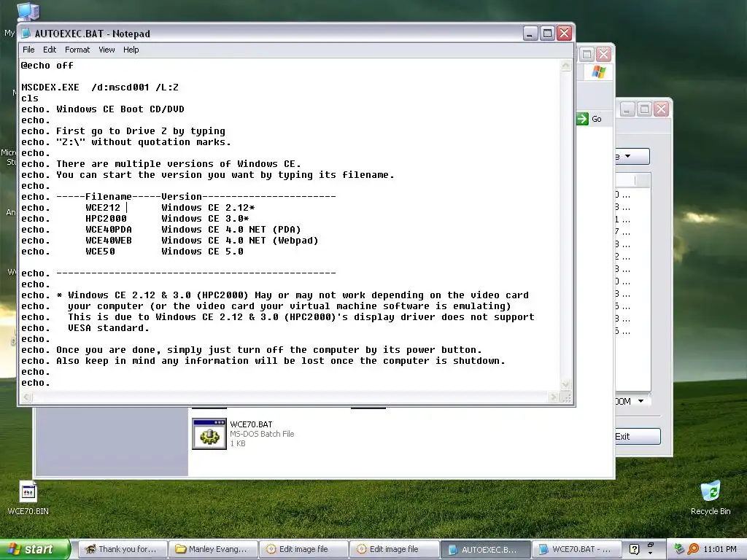The width and height of the screenshot is (747, 560).
Task: Maximize the AUTOEXEC.BAT Notepad window
Action: tap(547, 34)
